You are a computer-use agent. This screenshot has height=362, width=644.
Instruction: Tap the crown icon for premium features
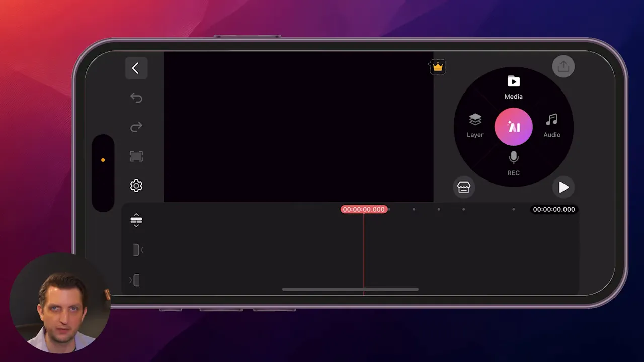437,66
